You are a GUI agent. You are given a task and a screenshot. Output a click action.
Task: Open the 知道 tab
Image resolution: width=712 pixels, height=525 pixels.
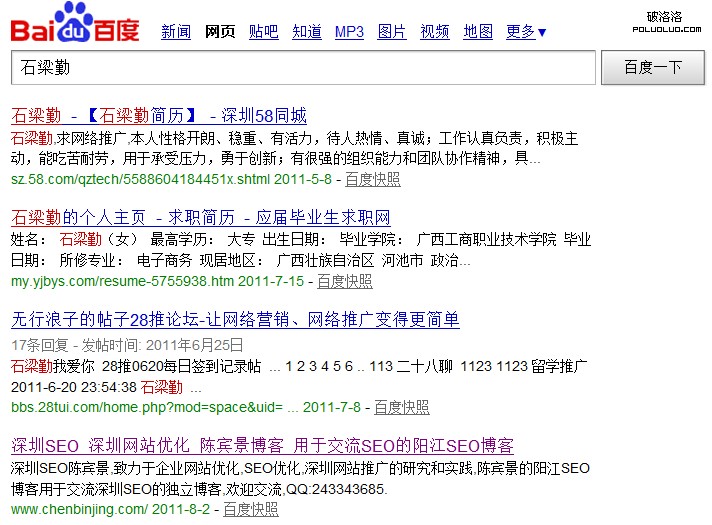coord(307,32)
